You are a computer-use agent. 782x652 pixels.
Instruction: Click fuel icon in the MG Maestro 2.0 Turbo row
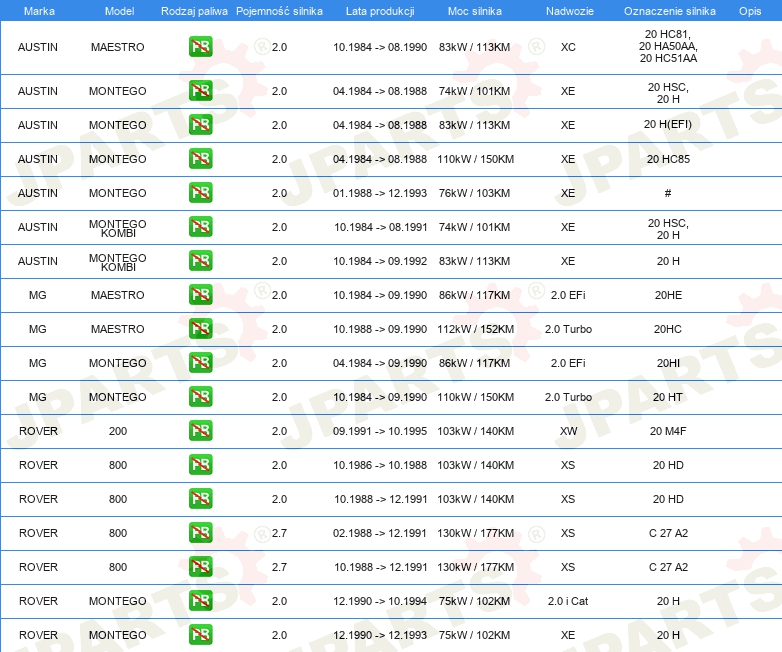click(x=200, y=329)
